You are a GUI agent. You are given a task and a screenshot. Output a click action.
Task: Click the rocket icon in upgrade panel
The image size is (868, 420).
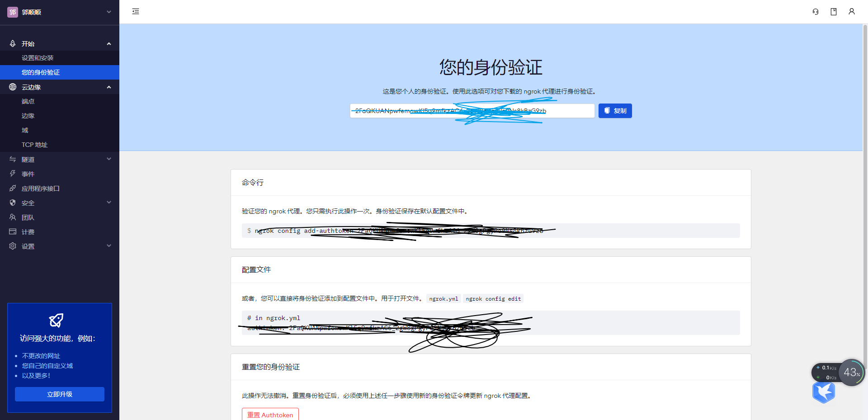(56, 320)
